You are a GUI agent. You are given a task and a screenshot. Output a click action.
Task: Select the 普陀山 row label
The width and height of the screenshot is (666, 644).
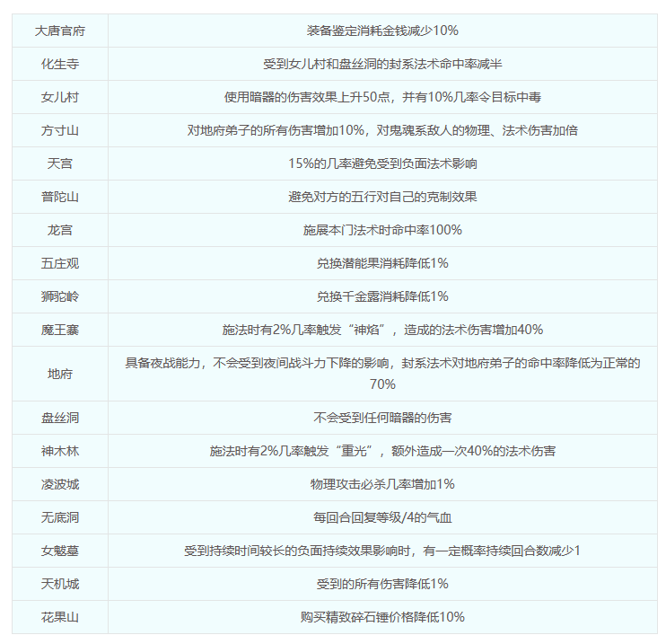click(60, 197)
